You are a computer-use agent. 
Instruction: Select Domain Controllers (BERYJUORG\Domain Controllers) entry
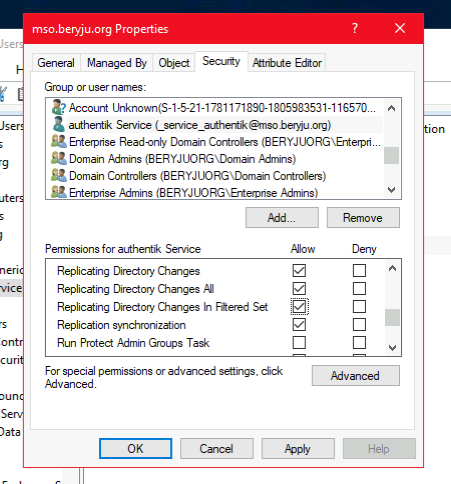click(197, 176)
